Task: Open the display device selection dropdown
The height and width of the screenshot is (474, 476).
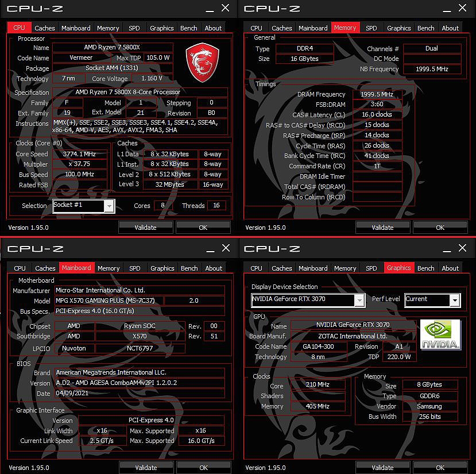Action: 359,300
